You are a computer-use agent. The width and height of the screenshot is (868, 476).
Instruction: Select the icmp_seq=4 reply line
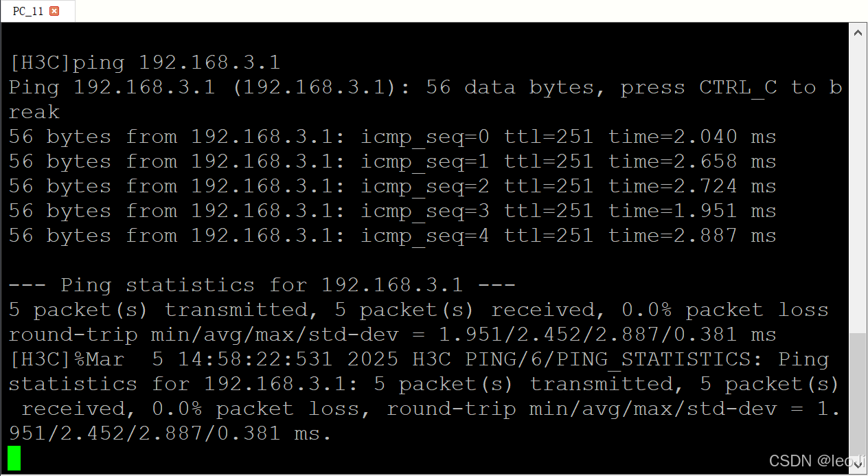tap(391, 235)
